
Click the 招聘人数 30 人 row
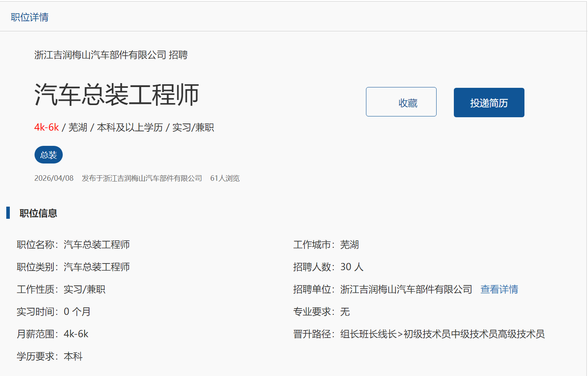click(328, 267)
